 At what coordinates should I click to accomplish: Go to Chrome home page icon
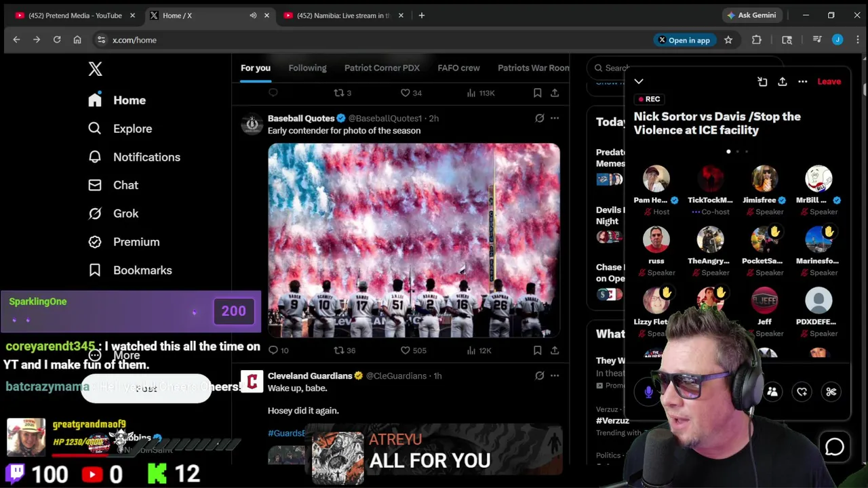77,40
